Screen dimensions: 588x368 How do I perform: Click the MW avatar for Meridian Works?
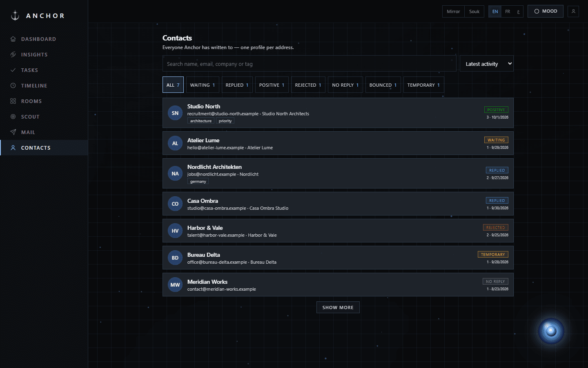[x=175, y=285]
